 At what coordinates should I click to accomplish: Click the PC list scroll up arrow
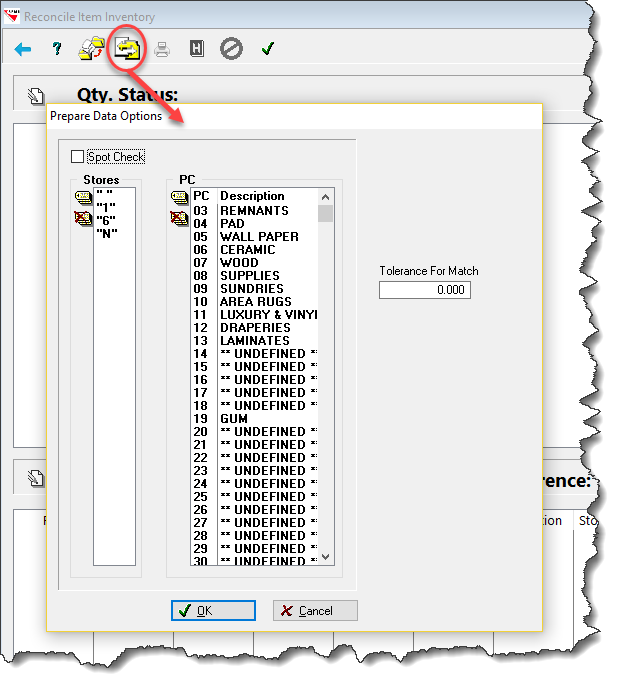[x=325, y=197]
